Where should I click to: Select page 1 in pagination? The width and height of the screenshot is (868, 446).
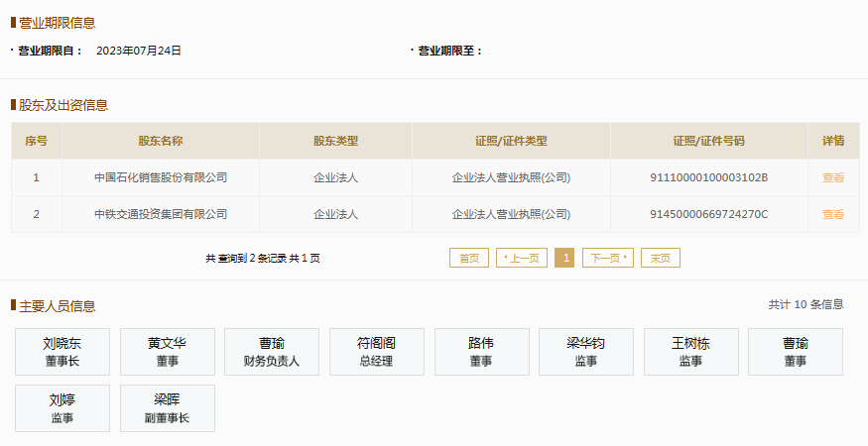coord(564,258)
